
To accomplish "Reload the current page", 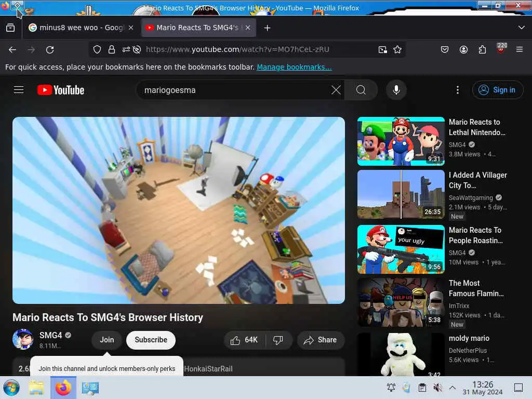I will [50, 50].
